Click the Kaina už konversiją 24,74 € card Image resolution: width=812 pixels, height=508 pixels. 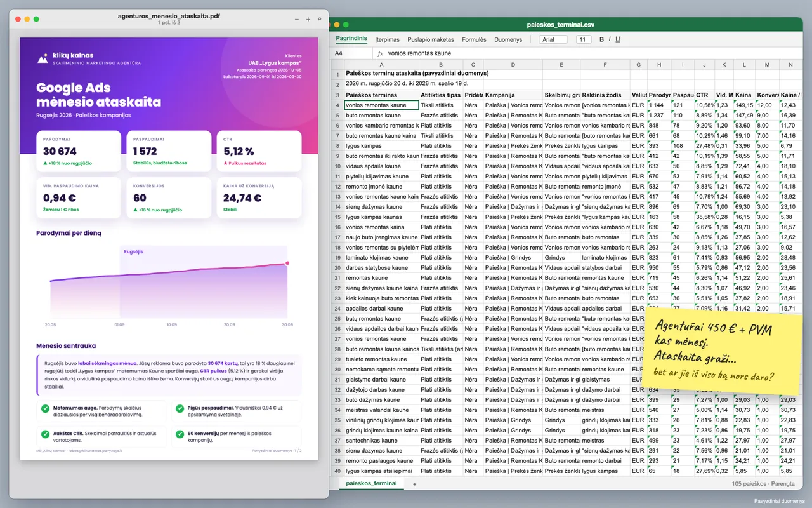tap(259, 197)
